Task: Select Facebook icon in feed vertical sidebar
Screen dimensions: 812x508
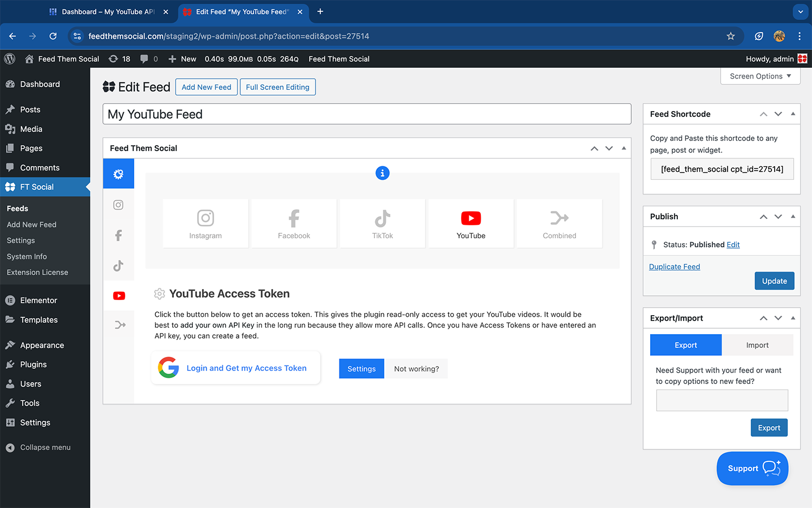Action: point(119,235)
